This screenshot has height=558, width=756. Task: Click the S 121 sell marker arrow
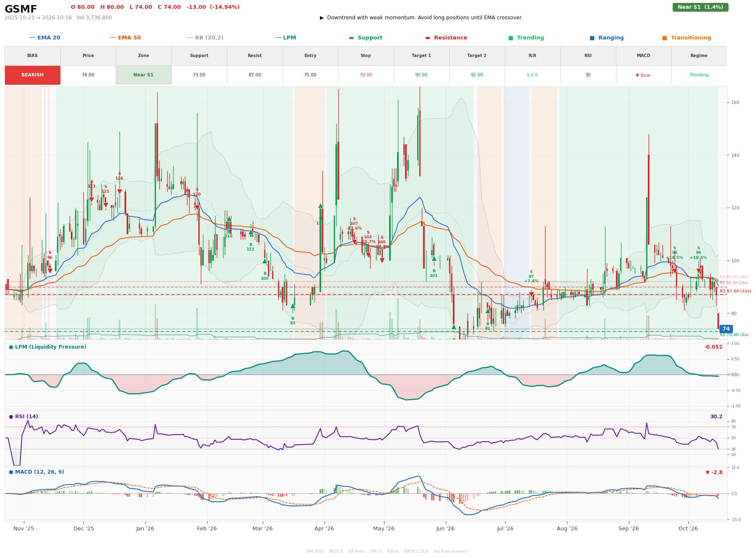[106, 205]
